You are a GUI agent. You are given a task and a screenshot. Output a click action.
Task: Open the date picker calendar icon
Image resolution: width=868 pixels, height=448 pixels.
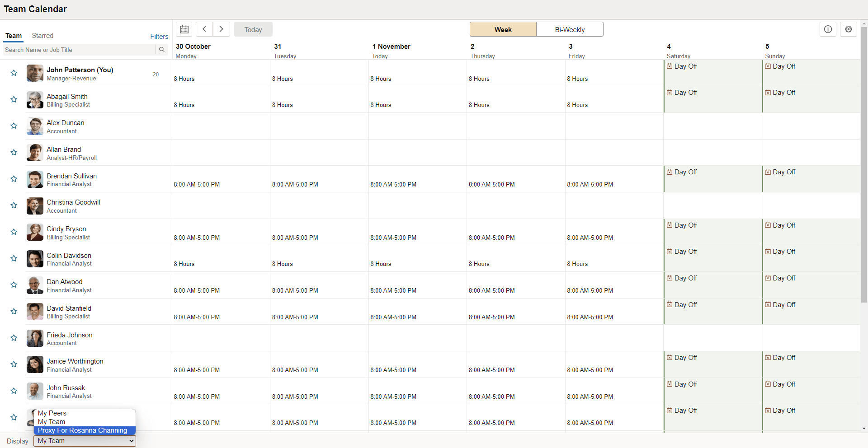184,29
